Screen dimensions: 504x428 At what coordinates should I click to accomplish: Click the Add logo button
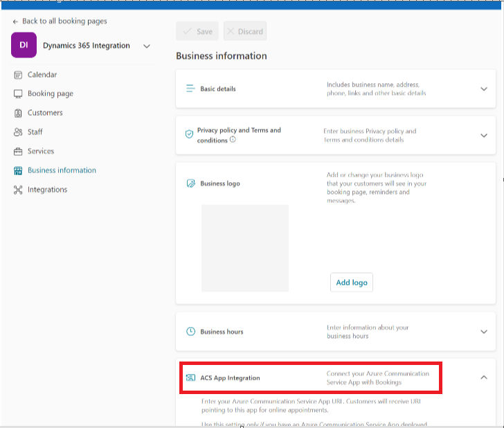tap(352, 283)
